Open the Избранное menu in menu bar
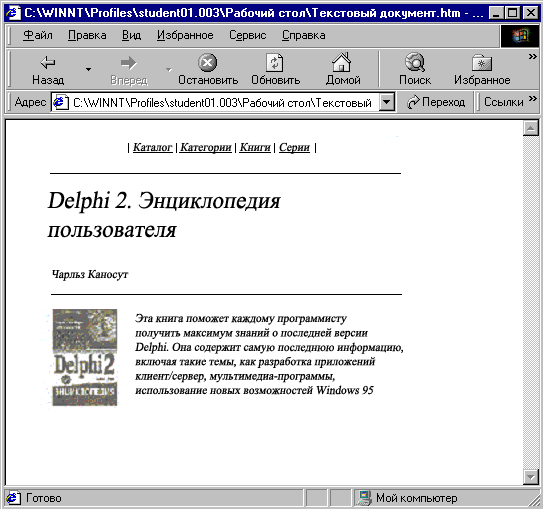Screen dimensions: 543x509 [185, 35]
